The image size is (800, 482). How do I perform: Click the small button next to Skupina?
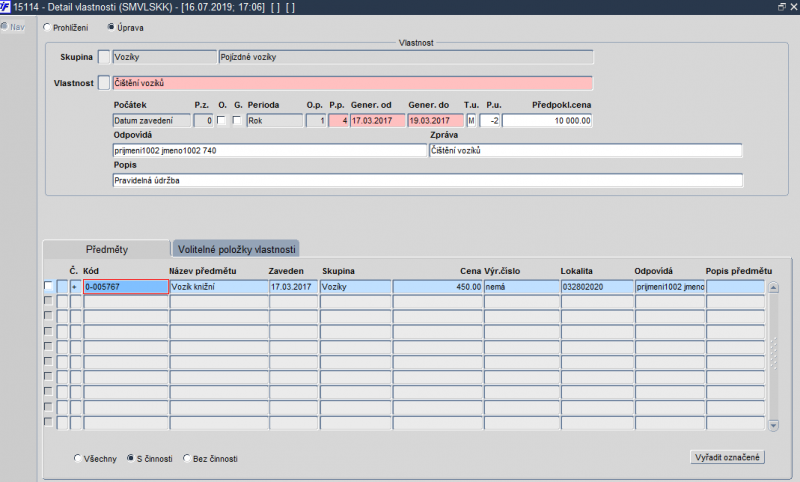104,57
